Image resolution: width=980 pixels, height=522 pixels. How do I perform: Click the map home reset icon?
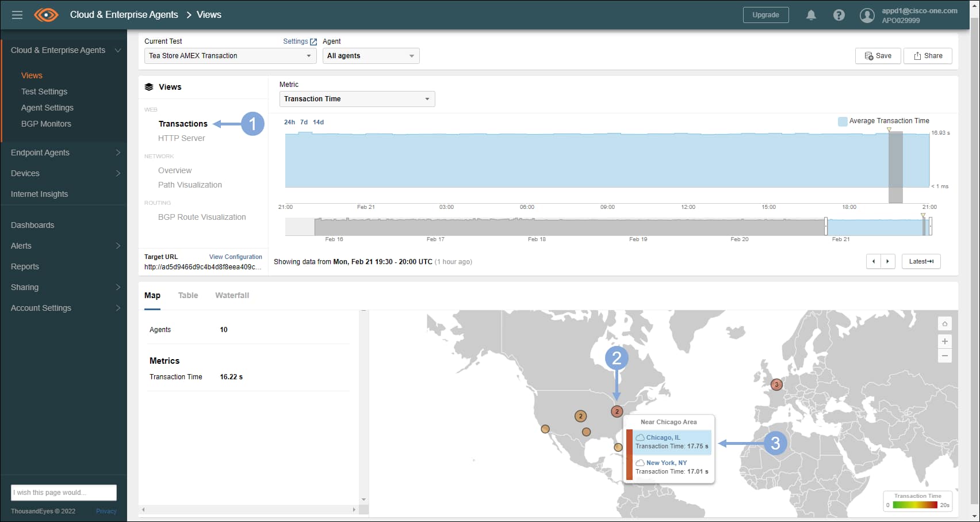pyautogui.click(x=944, y=323)
